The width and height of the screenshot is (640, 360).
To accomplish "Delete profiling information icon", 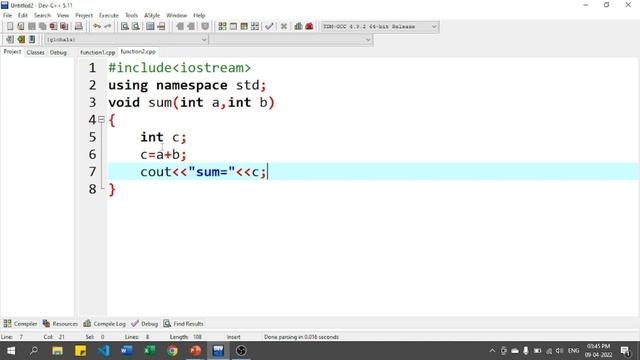I will [309, 27].
